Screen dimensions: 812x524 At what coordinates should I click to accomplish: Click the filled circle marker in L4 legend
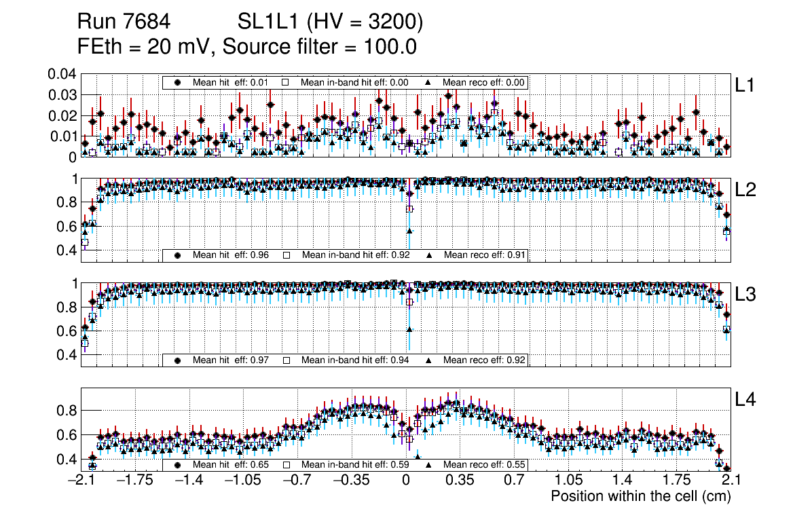tap(178, 465)
